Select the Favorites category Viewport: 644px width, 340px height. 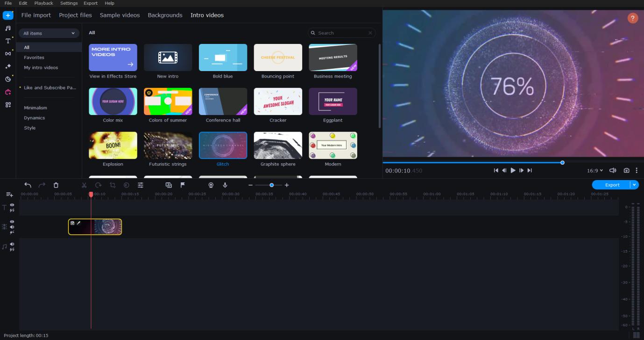(34, 58)
